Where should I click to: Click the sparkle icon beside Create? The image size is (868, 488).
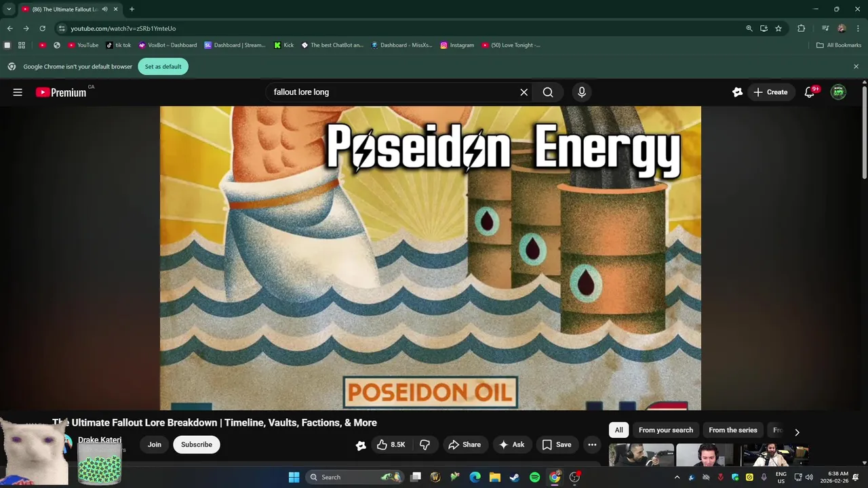click(x=738, y=92)
